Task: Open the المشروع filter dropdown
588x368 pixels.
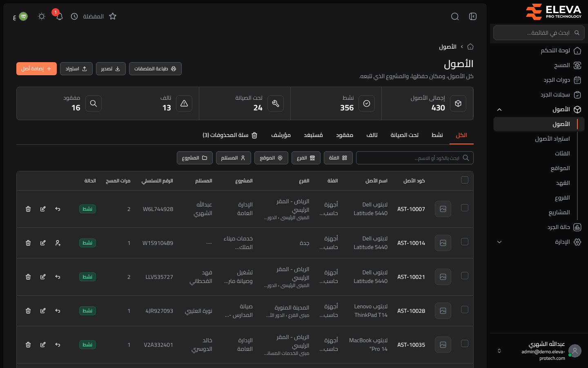Action: pyautogui.click(x=195, y=158)
